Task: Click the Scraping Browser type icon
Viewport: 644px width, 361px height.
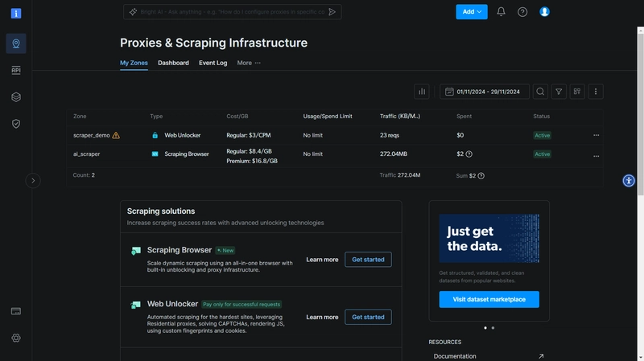Action: point(155,154)
